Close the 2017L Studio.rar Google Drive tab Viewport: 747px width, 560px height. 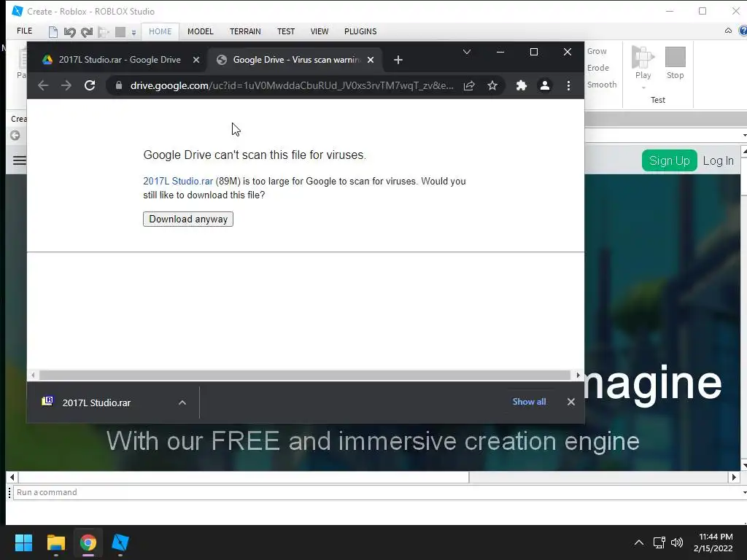(196, 60)
